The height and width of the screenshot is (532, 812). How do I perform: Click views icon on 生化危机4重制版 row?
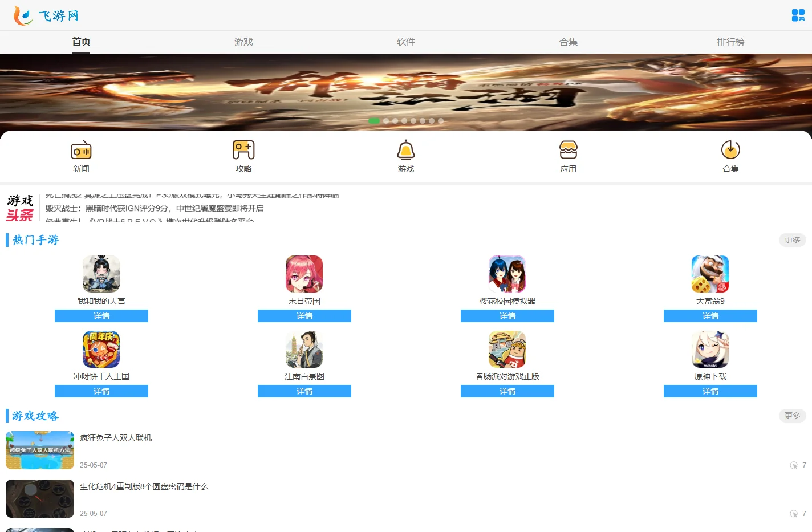click(794, 514)
